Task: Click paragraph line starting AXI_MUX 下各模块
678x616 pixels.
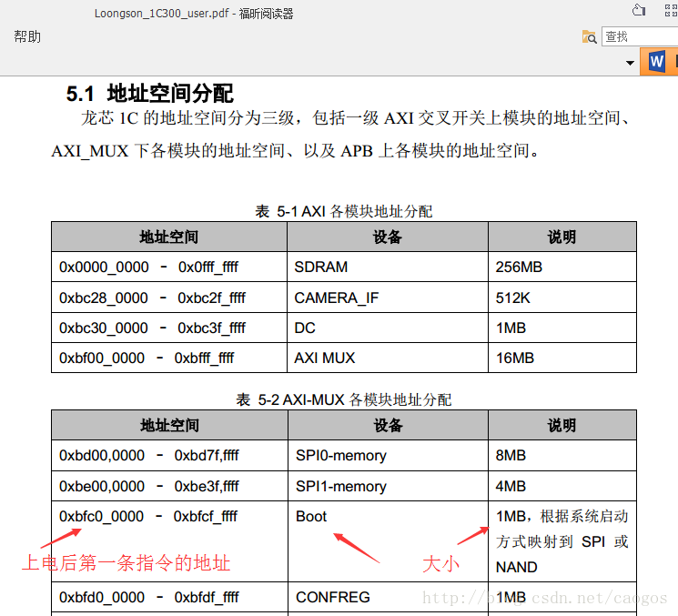Action: [296, 151]
